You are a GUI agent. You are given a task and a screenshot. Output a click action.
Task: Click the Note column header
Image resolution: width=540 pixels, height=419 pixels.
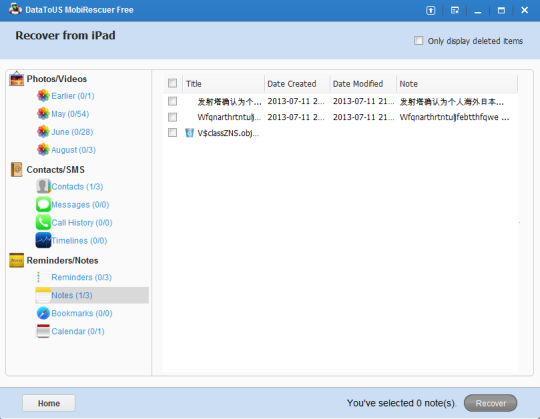click(457, 84)
